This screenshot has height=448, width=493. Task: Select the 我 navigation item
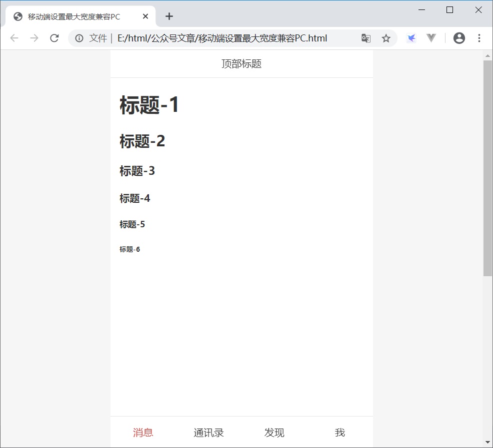pos(339,433)
